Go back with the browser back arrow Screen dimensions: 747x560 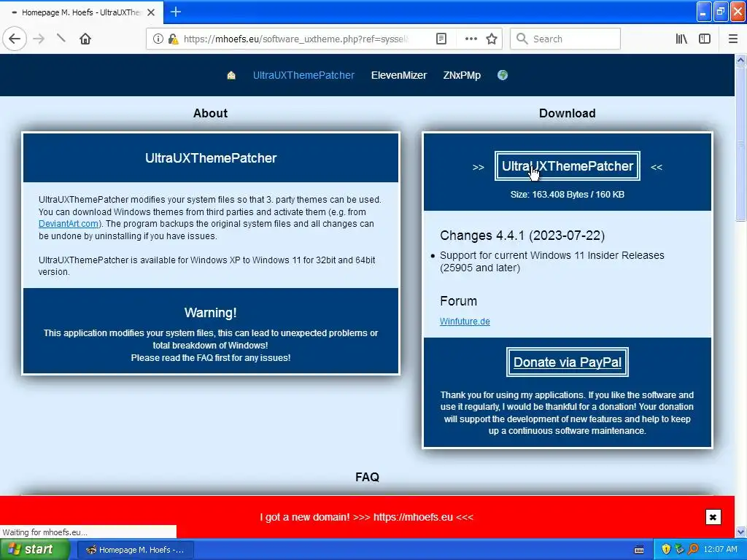coord(15,39)
